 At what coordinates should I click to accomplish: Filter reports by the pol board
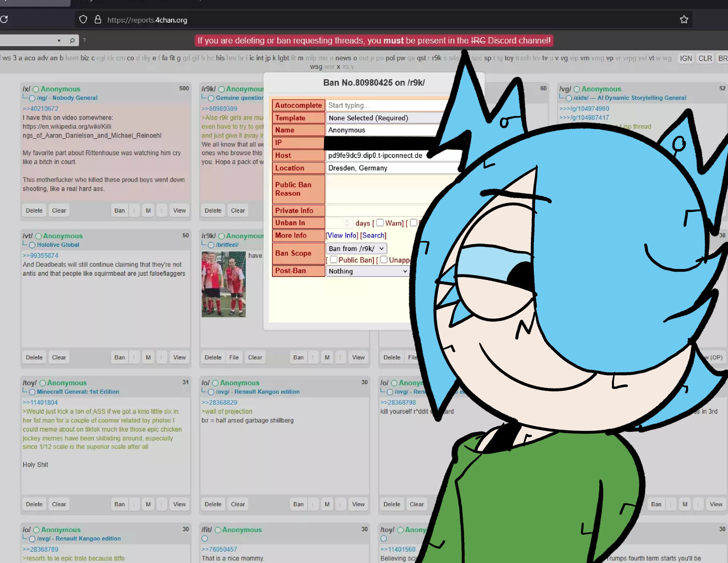pos(390,58)
